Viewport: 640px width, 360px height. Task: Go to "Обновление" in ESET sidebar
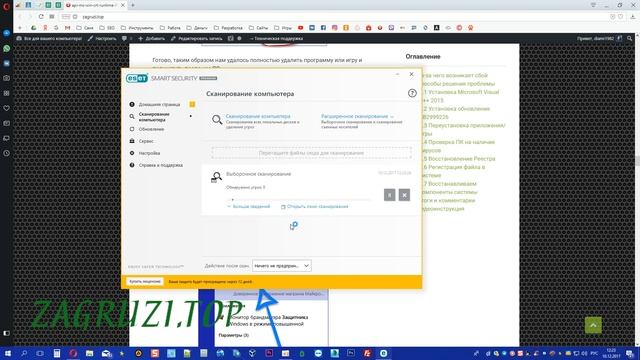pos(151,129)
